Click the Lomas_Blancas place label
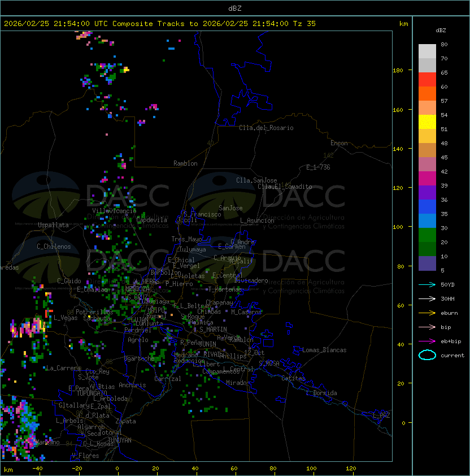This screenshot has height=476, width=470. point(324,350)
